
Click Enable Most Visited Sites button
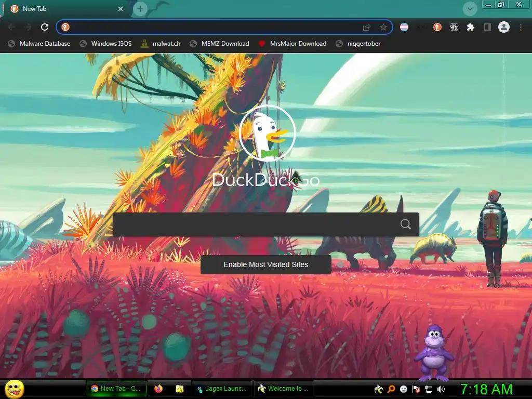pos(266,264)
